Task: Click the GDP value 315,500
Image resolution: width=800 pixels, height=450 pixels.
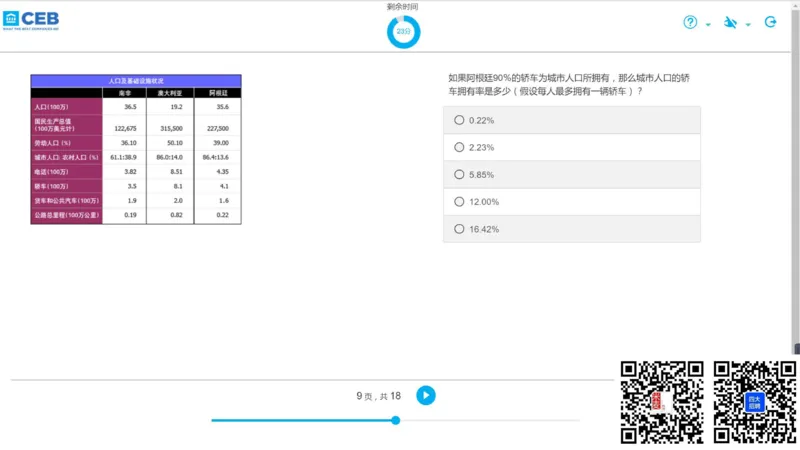Action: click(x=171, y=129)
